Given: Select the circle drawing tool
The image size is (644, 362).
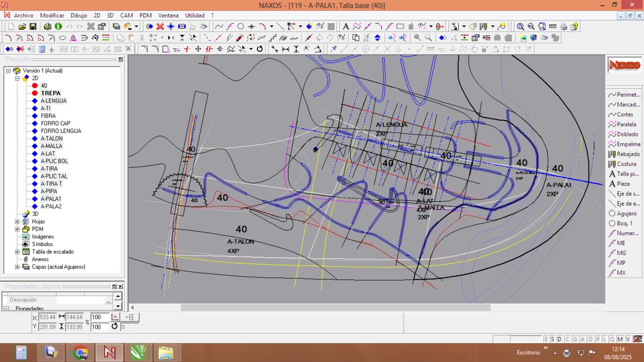Looking at the screenshot, I should click(241, 27).
